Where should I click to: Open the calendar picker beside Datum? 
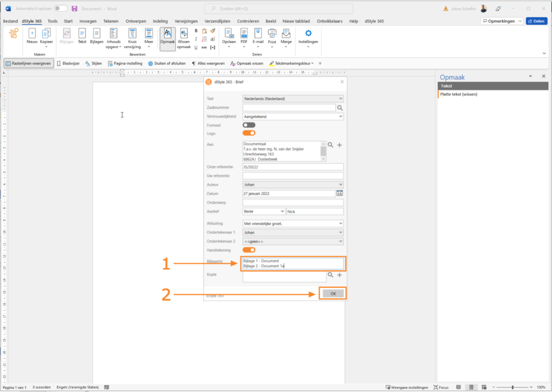click(340, 194)
